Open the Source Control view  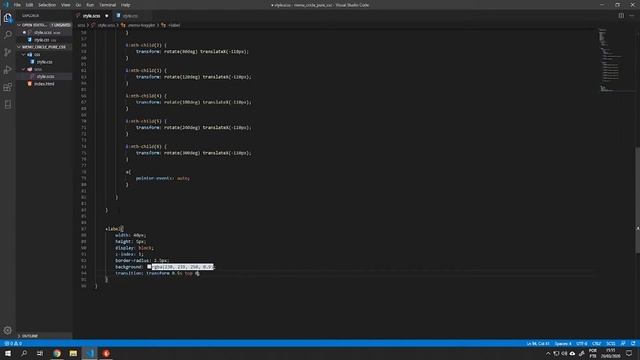(8, 52)
